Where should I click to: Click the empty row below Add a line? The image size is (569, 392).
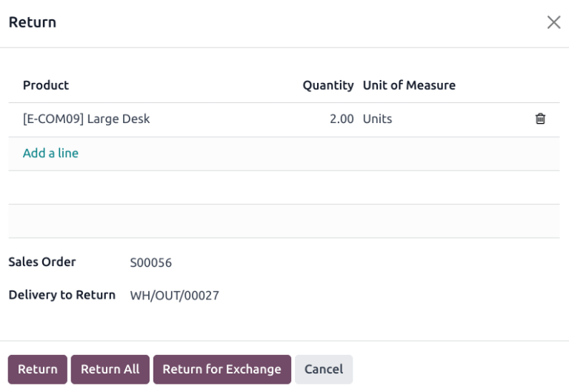pos(284,187)
